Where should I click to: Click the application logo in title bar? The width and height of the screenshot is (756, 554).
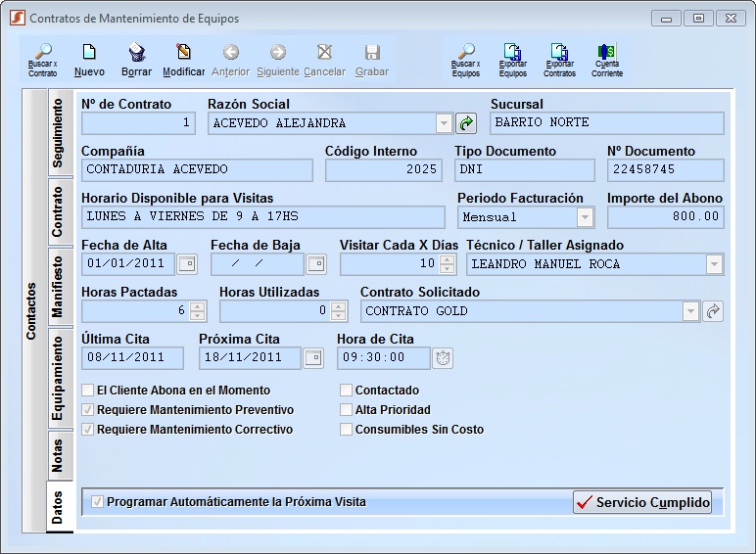tap(18, 18)
